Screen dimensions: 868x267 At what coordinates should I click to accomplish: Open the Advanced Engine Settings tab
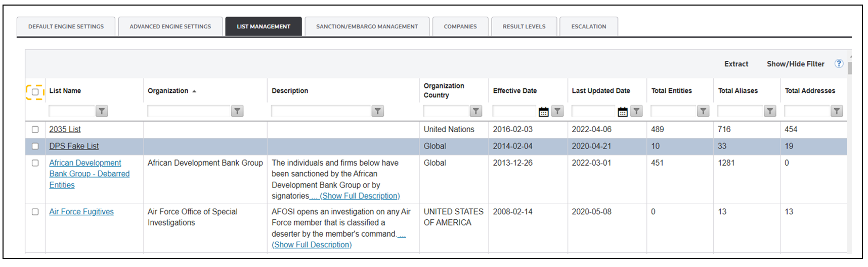point(170,26)
